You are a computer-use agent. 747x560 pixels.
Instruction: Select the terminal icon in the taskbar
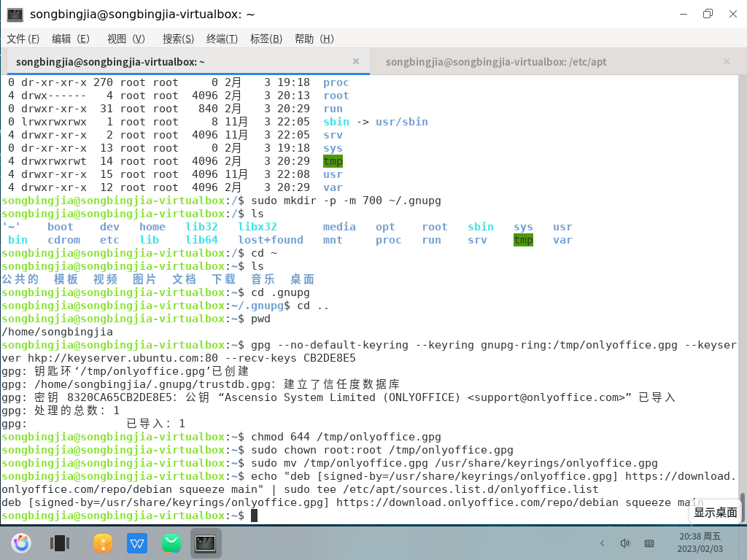[x=206, y=542]
